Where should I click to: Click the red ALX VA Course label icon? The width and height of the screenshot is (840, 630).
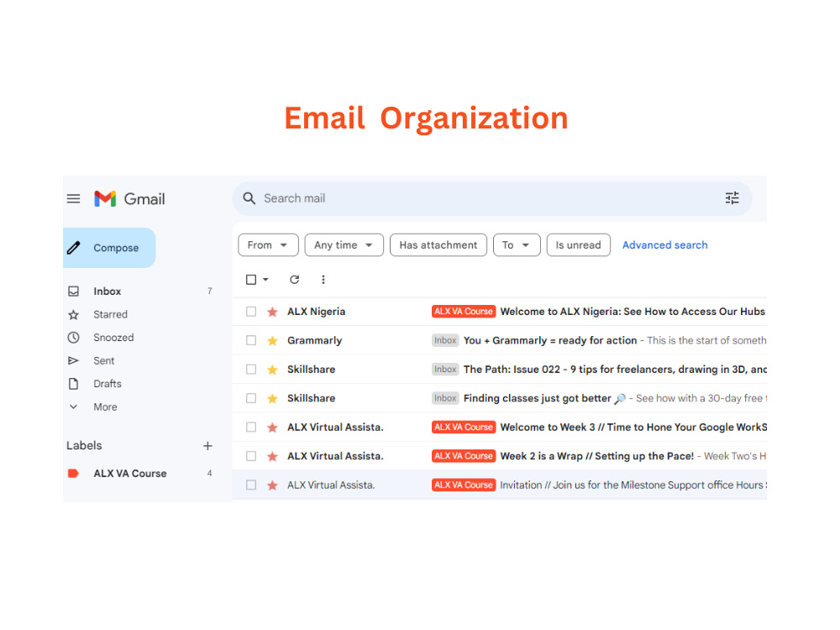(73, 473)
